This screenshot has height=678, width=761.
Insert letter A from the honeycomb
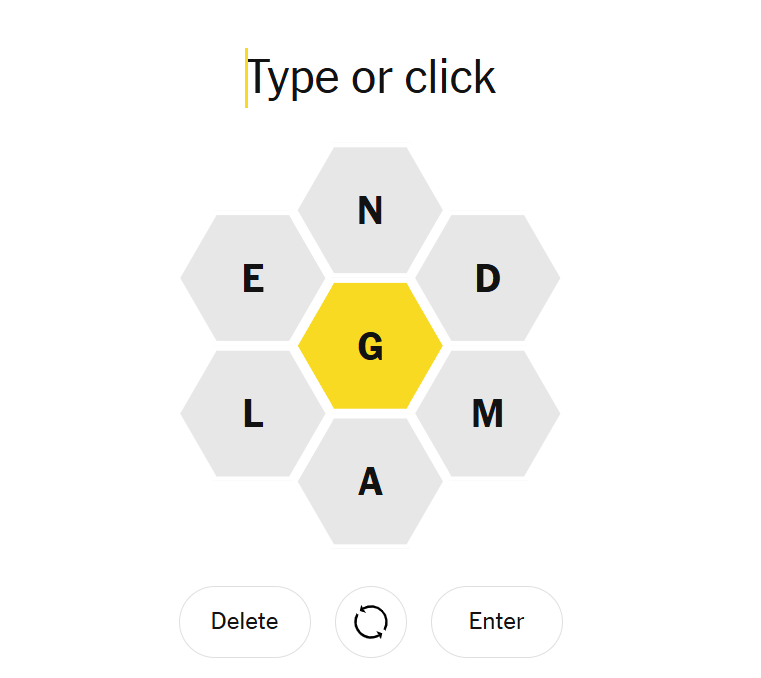(x=370, y=481)
